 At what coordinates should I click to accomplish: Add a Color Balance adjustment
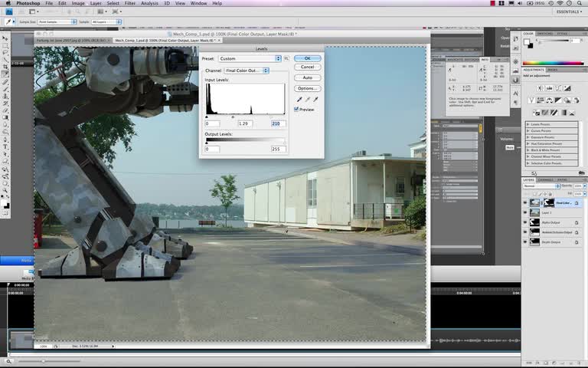click(550, 100)
